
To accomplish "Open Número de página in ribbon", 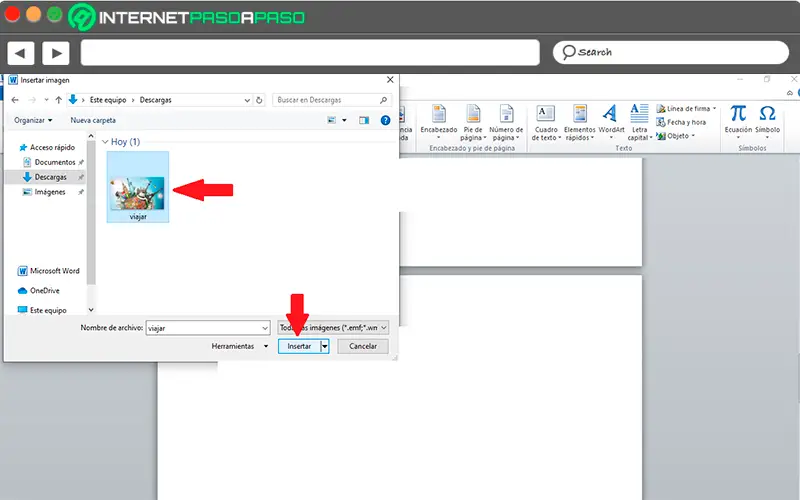I will [506, 122].
